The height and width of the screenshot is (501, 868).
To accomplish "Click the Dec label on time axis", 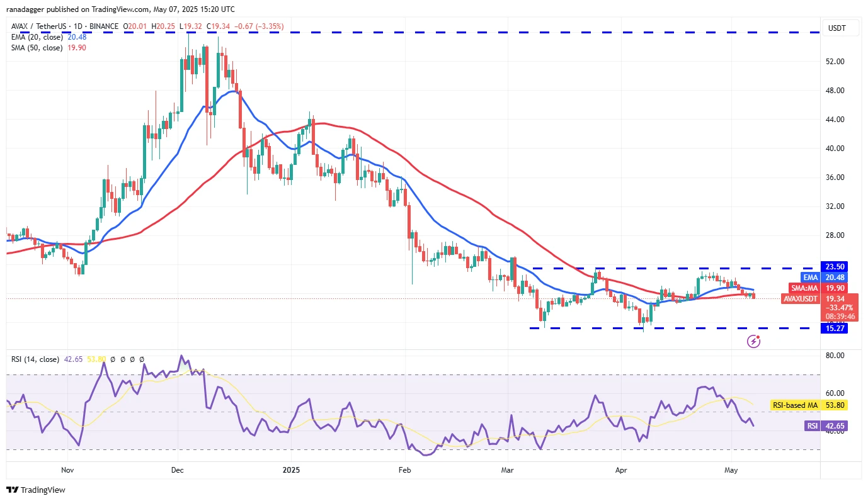I will (x=176, y=470).
